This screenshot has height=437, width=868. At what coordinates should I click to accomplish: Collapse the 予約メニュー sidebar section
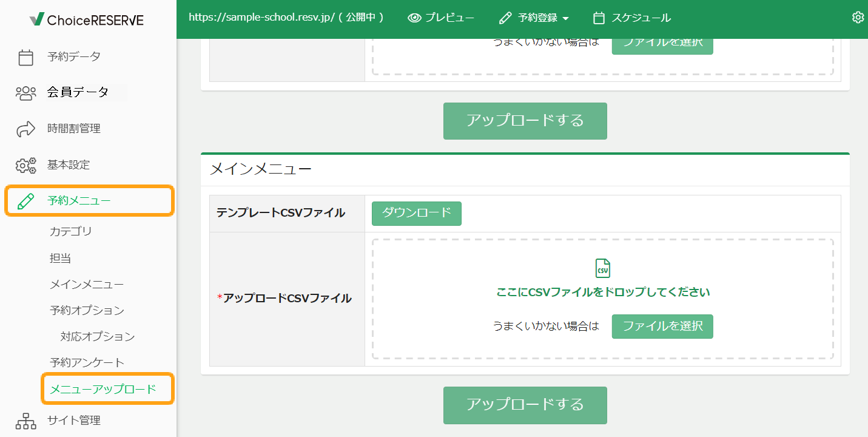coord(89,201)
